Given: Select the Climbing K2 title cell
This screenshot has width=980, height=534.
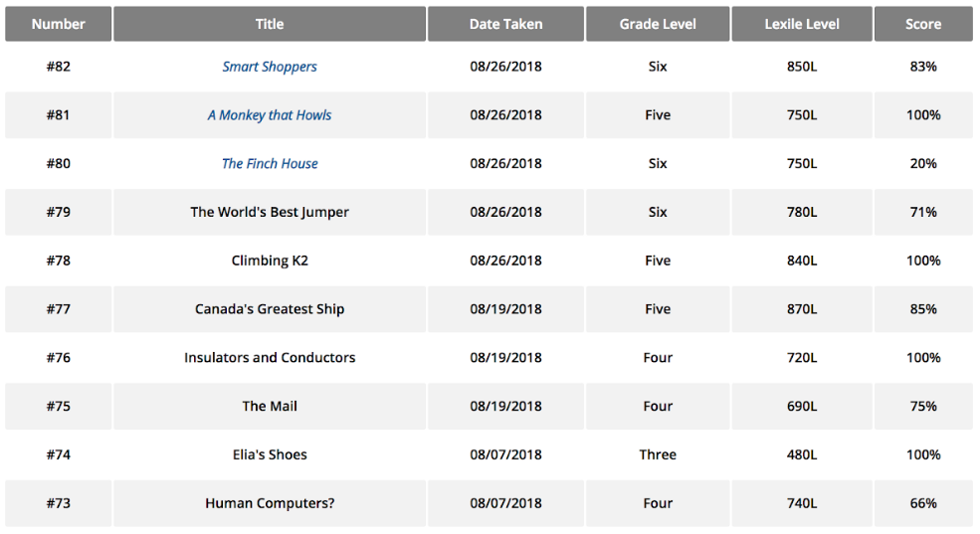Looking at the screenshot, I should 270,261.
